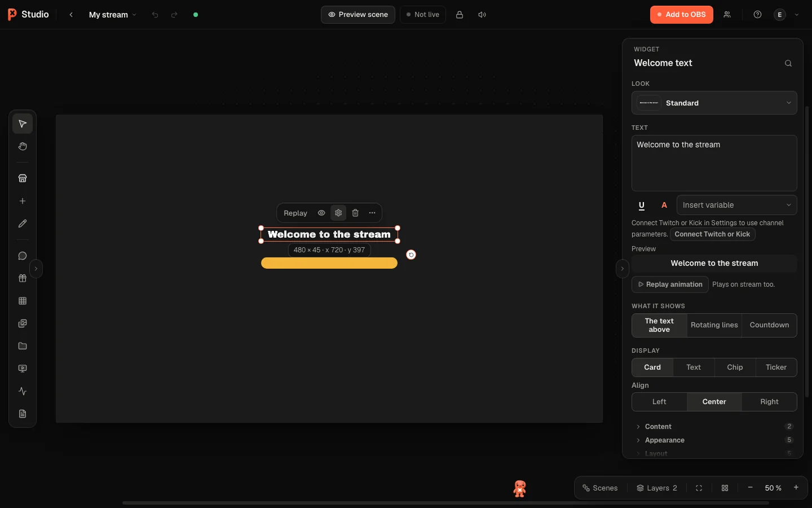This screenshot has height=508, width=812.
Task: Open the grid table icon in left toolbar
Action: click(x=23, y=301)
